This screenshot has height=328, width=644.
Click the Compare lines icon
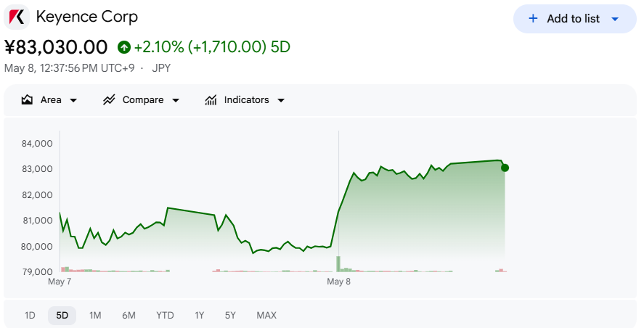point(109,99)
